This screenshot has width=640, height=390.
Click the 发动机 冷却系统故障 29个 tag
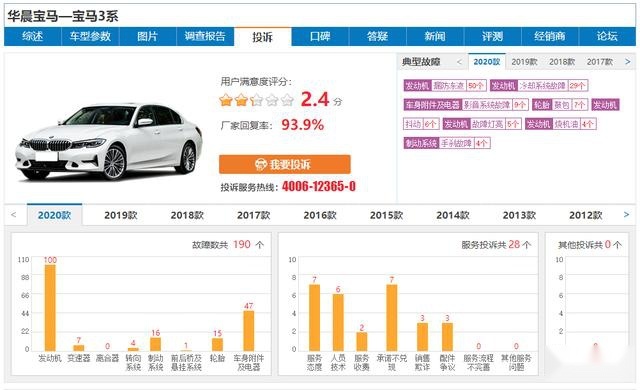(x=539, y=86)
